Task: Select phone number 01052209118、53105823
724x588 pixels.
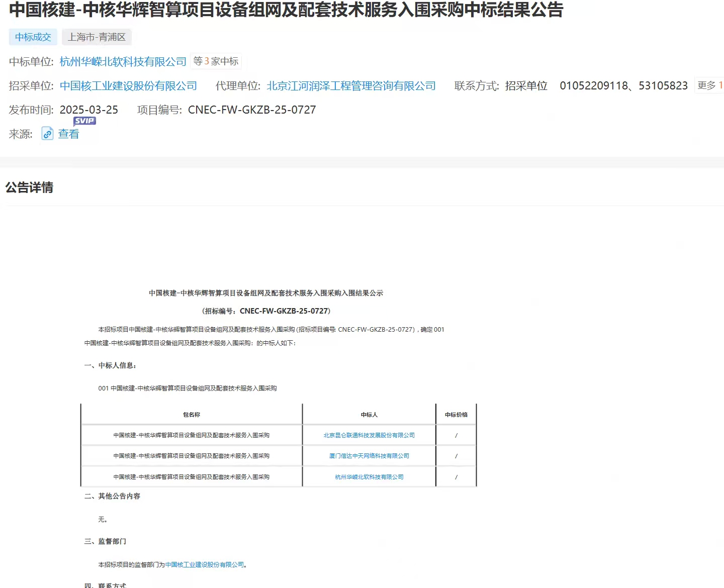Action: (623, 86)
